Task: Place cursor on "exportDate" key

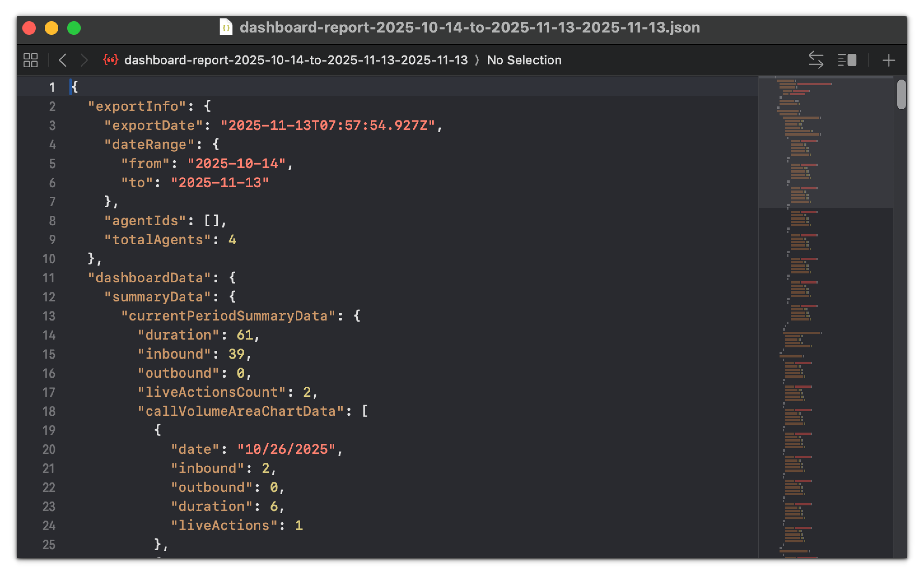Action: click(153, 126)
